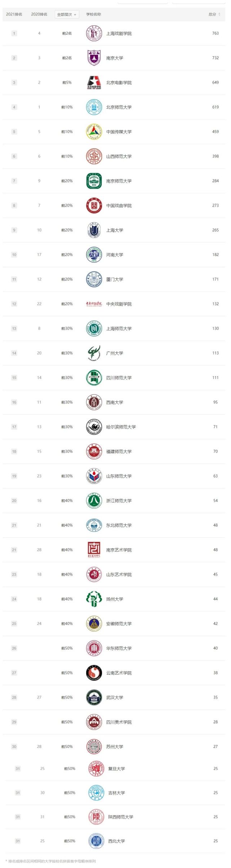Open the 武汉大学 school link
The height and width of the screenshot is (868, 231).
coord(115,697)
